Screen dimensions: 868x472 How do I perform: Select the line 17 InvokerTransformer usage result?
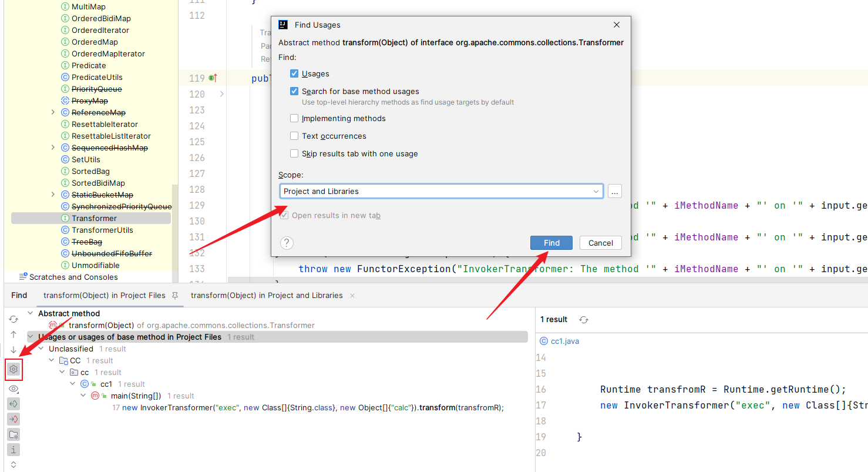308,407
